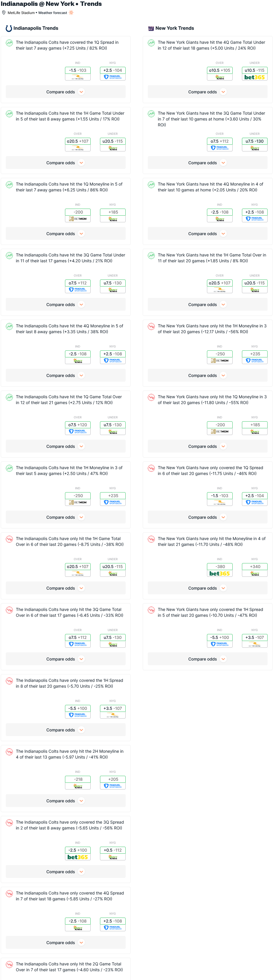The width and height of the screenshot is (274, 980).
Task: Click red downtrend icon beside Colts 2H Moneyline
Action: click(x=9, y=752)
